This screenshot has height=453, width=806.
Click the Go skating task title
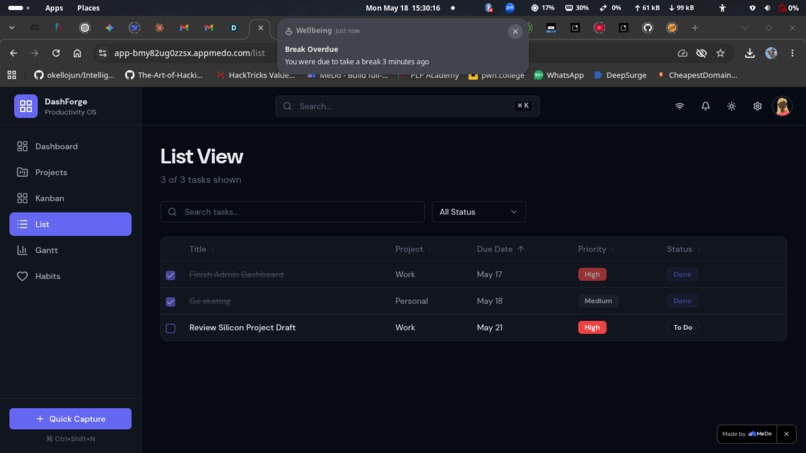(x=210, y=301)
